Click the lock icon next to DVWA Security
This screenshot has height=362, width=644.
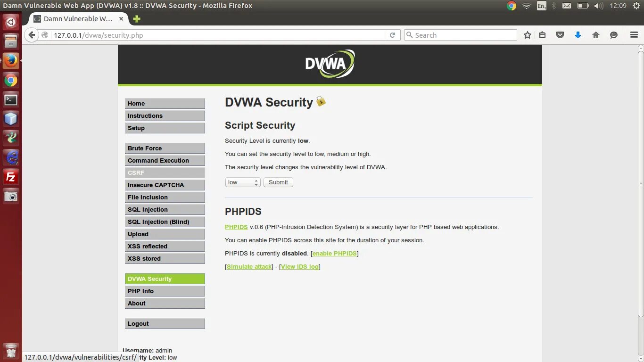click(321, 101)
